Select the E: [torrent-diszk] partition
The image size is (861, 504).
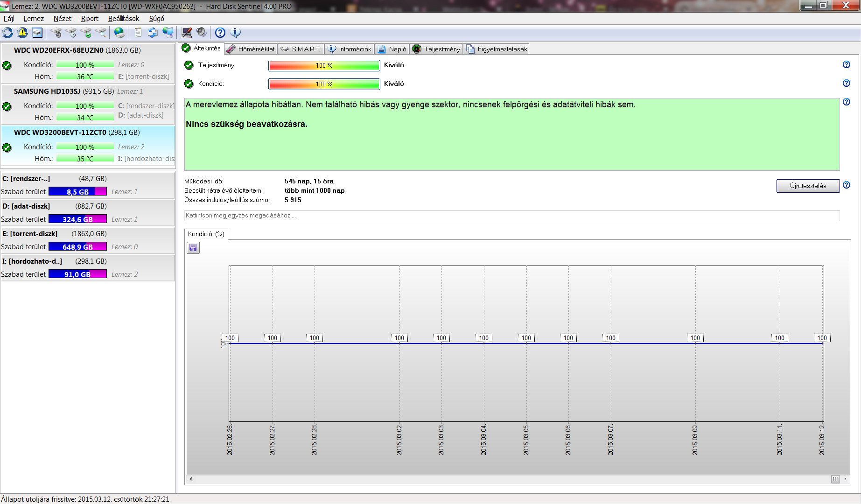pos(88,240)
